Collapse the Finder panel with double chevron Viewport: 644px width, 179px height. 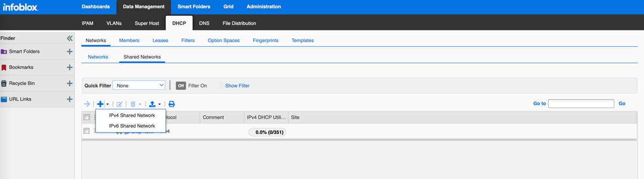70,38
